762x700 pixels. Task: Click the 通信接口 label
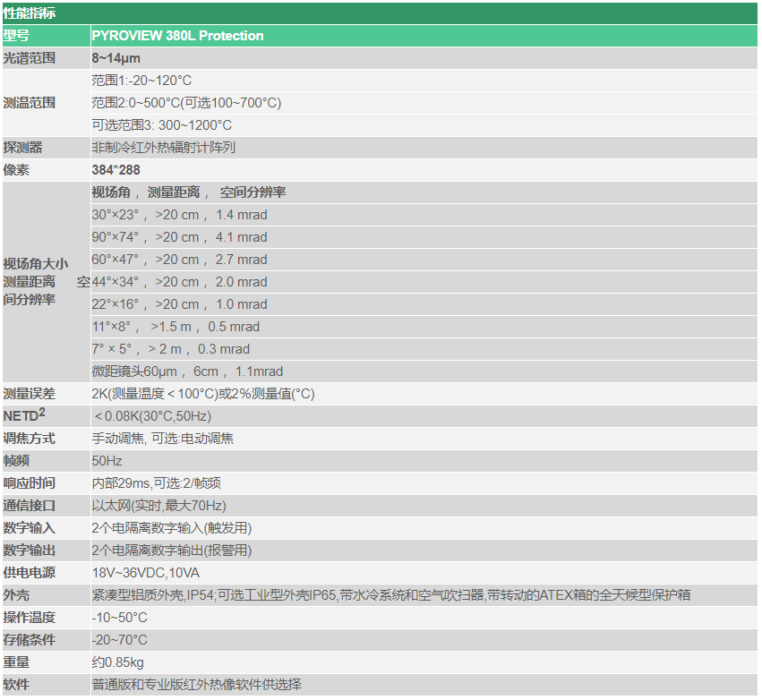click(30, 505)
